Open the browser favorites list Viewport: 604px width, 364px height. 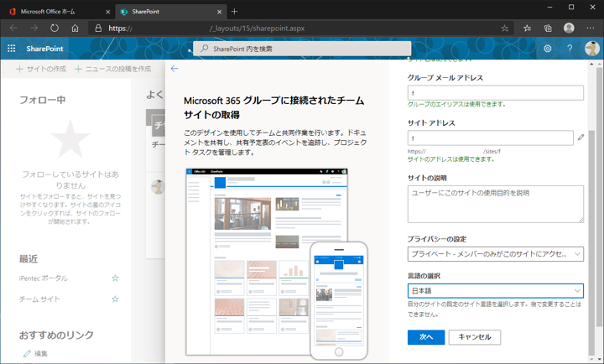tap(528, 29)
